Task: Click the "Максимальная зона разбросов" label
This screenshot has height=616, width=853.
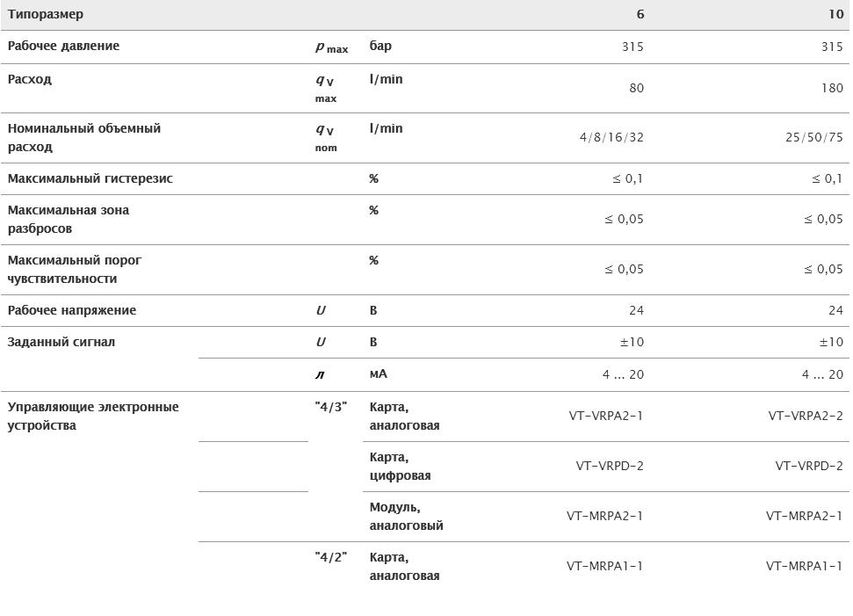Action: [x=69, y=219]
